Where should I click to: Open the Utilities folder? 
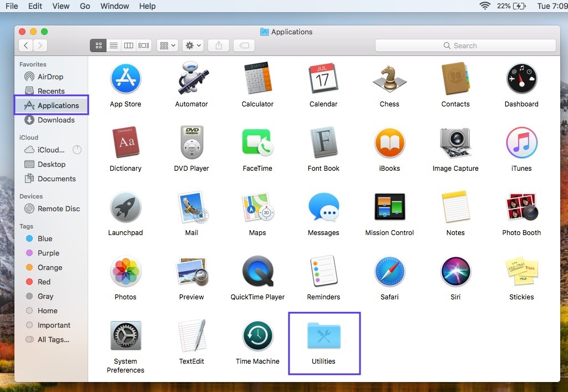click(324, 334)
